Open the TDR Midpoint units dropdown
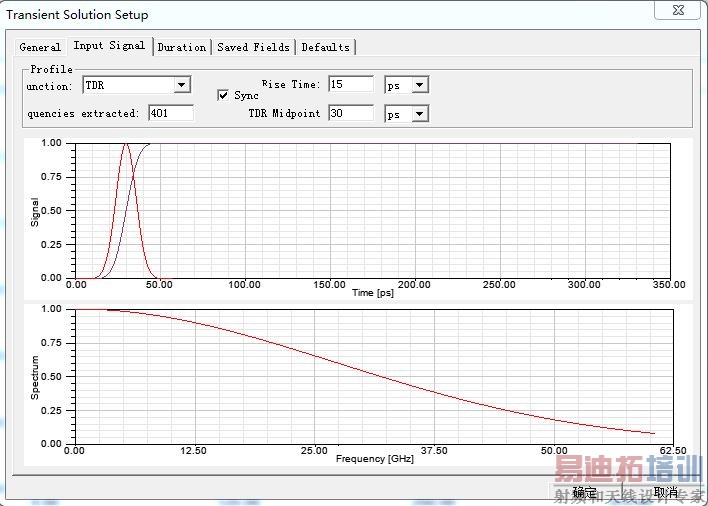The image size is (708, 506). pos(406,114)
